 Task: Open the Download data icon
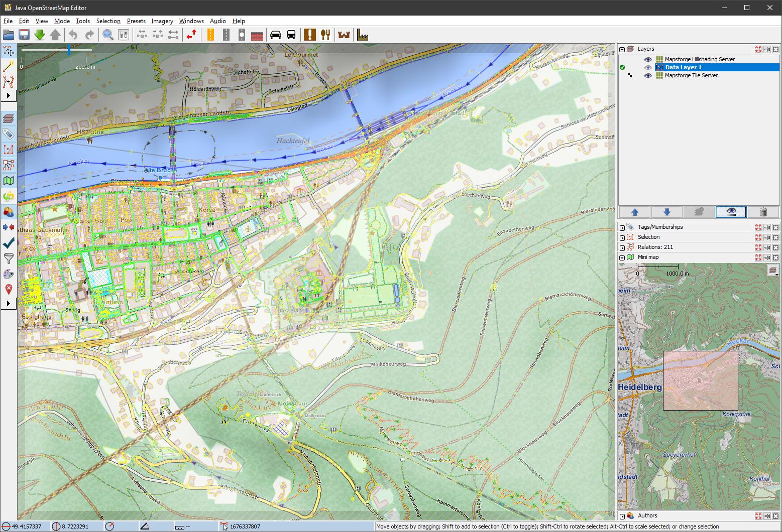(40, 34)
